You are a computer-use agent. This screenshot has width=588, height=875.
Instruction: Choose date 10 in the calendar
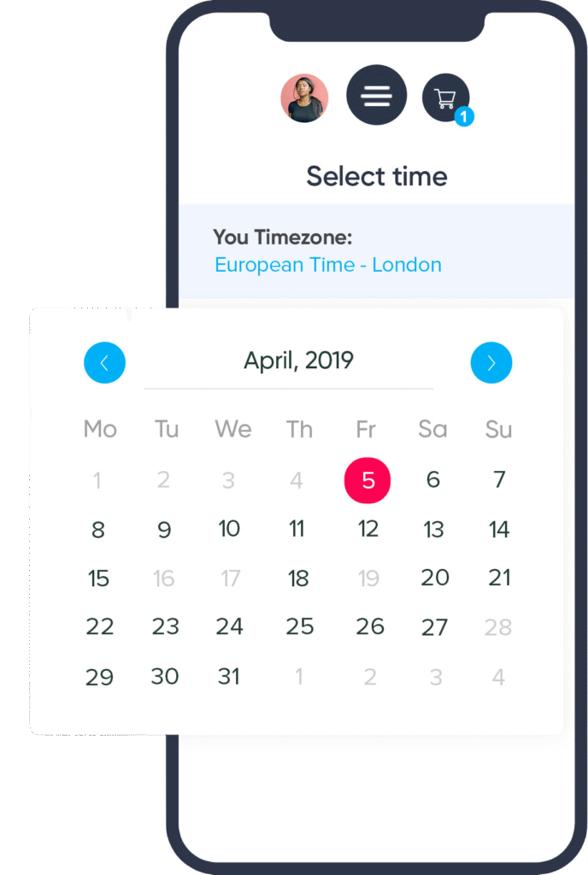click(x=229, y=529)
